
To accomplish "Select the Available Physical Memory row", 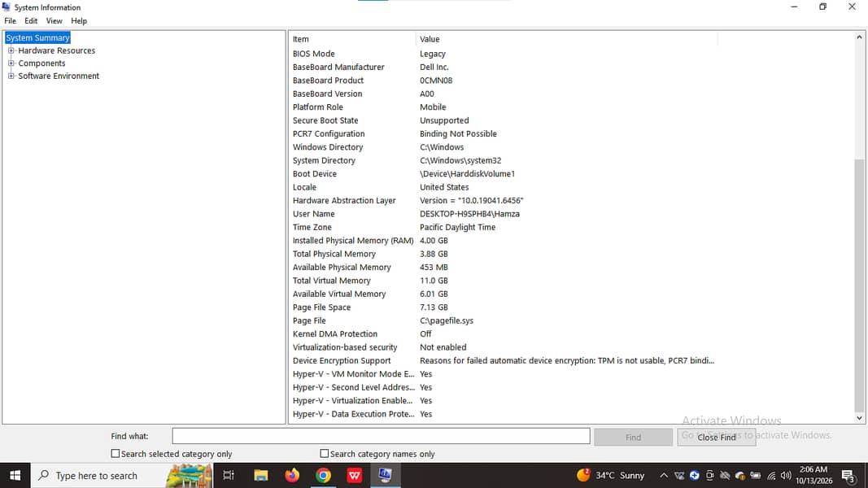I will click(504, 268).
